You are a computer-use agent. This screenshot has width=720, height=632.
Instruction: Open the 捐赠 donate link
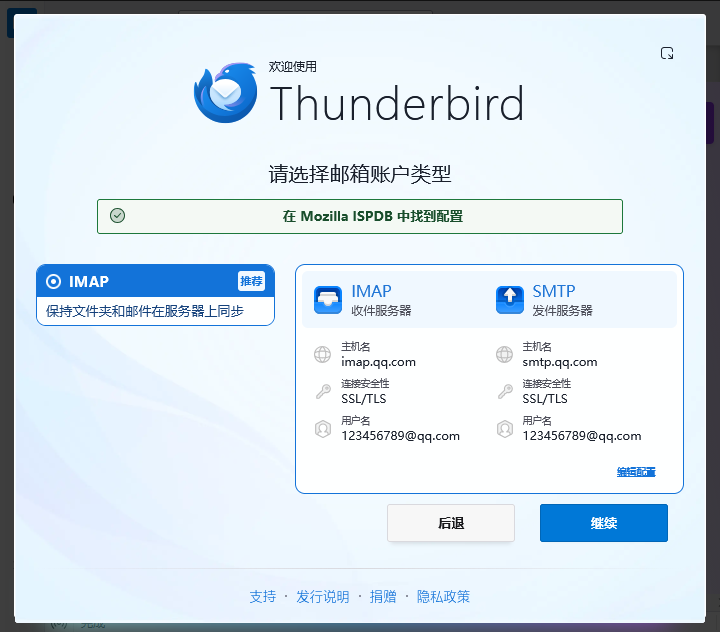coord(383,597)
